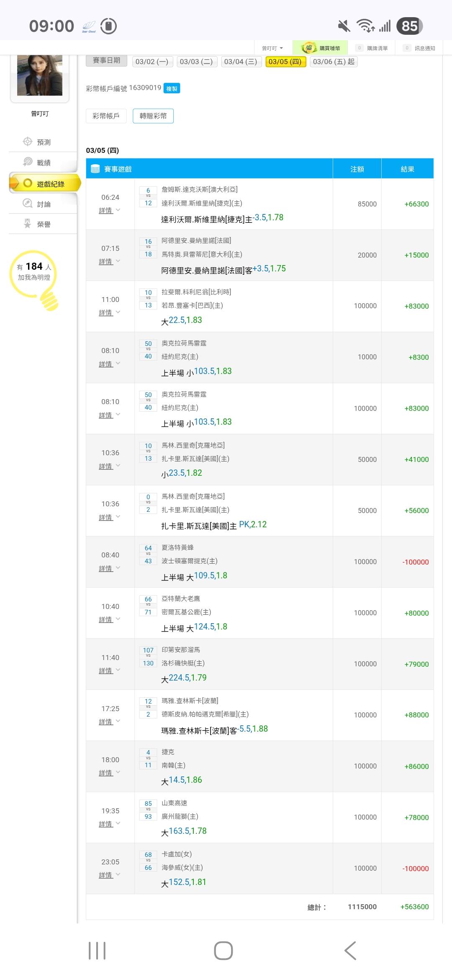The width and height of the screenshot is (452, 980).
Task: Click the profile avatar photo
Action: (40, 76)
